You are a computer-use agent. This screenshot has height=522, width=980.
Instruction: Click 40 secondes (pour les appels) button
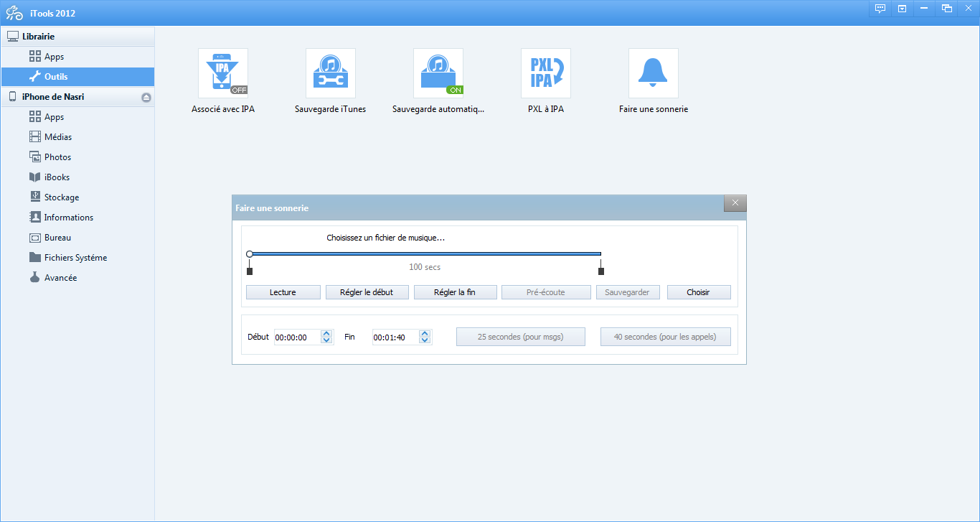tap(665, 337)
